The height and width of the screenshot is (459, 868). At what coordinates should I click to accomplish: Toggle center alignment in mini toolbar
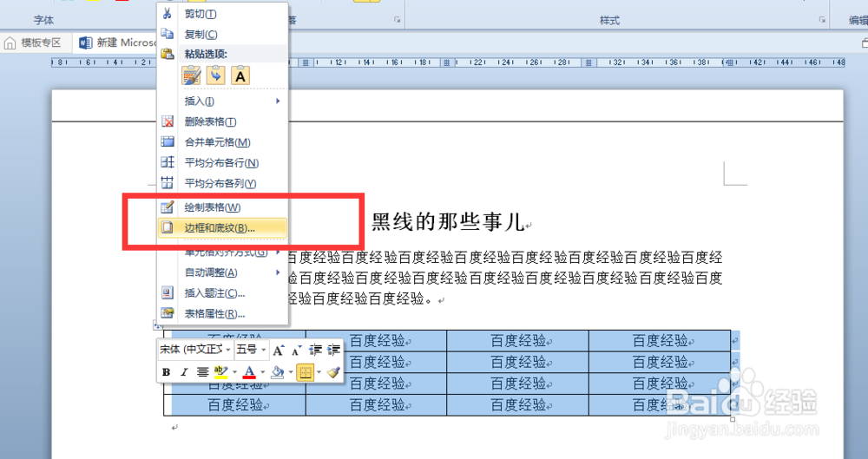[203, 372]
